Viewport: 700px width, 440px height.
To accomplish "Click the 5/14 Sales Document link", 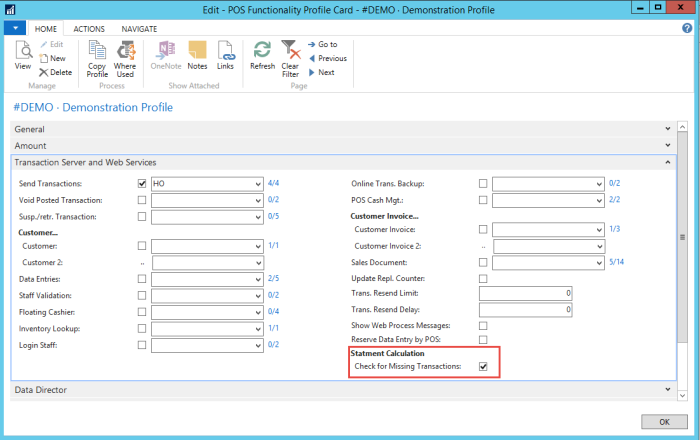I will (617, 262).
